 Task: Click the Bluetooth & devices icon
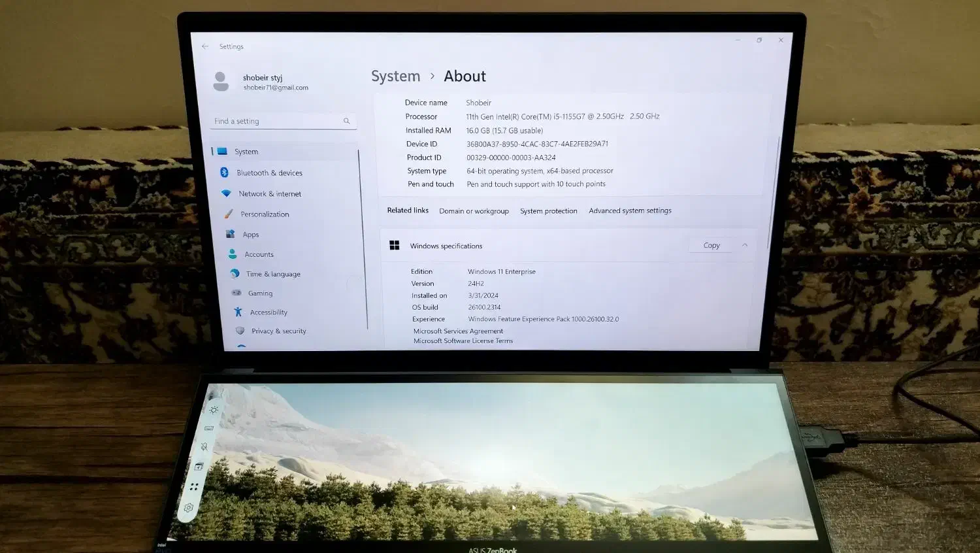(x=224, y=173)
